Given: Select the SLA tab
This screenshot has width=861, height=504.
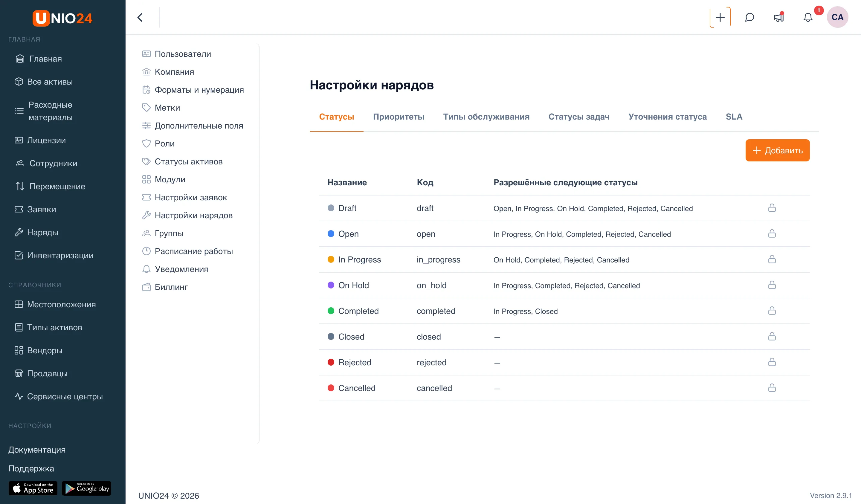Looking at the screenshot, I should 734,117.
